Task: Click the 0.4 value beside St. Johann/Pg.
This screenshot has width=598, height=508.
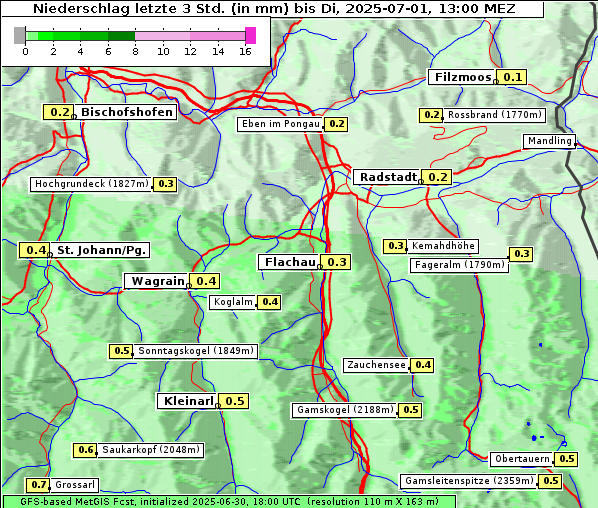Action: (34, 250)
